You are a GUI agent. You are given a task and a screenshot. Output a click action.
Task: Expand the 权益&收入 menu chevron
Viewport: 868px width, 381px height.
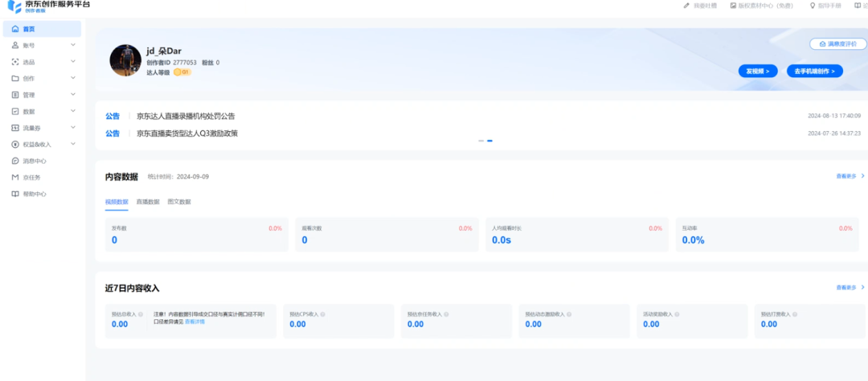tap(73, 144)
